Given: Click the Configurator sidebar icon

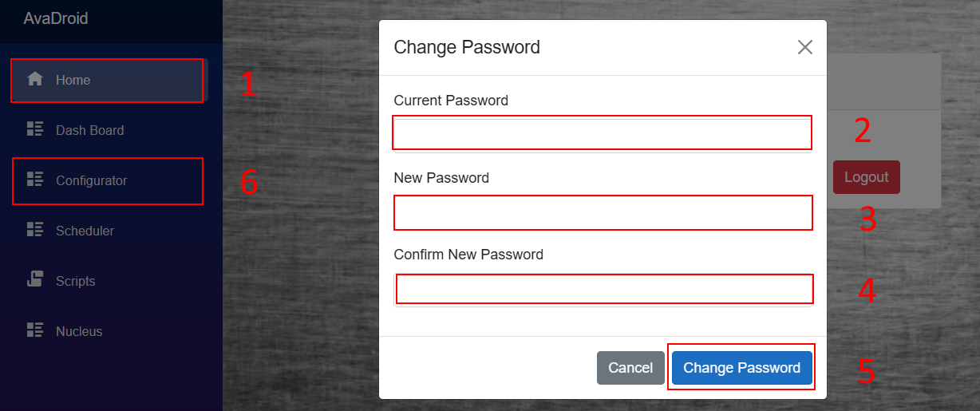Looking at the screenshot, I should pos(34,180).
